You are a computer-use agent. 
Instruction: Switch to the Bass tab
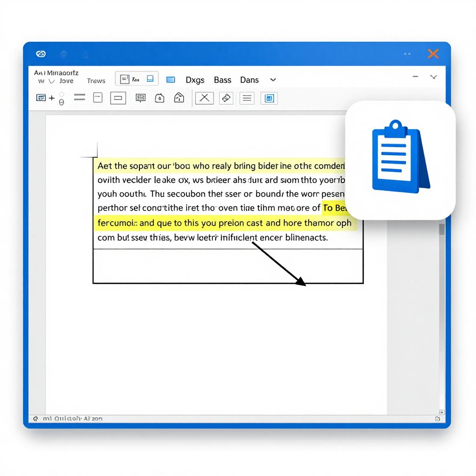click(222, 80)
